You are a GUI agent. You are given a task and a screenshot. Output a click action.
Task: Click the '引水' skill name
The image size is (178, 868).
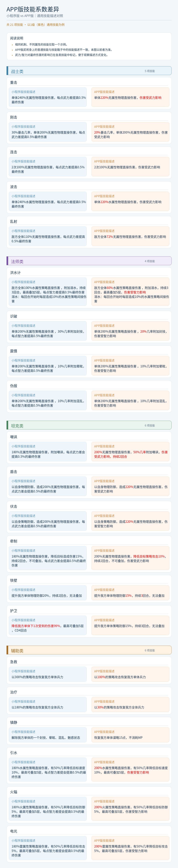[x=14, y=753]
